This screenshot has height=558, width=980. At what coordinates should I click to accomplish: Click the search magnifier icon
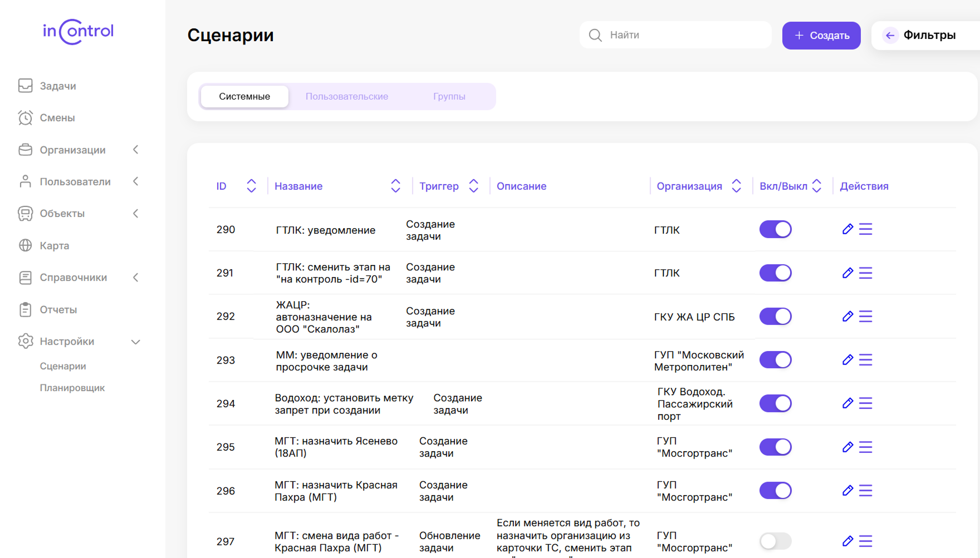(x=595, y=35)
